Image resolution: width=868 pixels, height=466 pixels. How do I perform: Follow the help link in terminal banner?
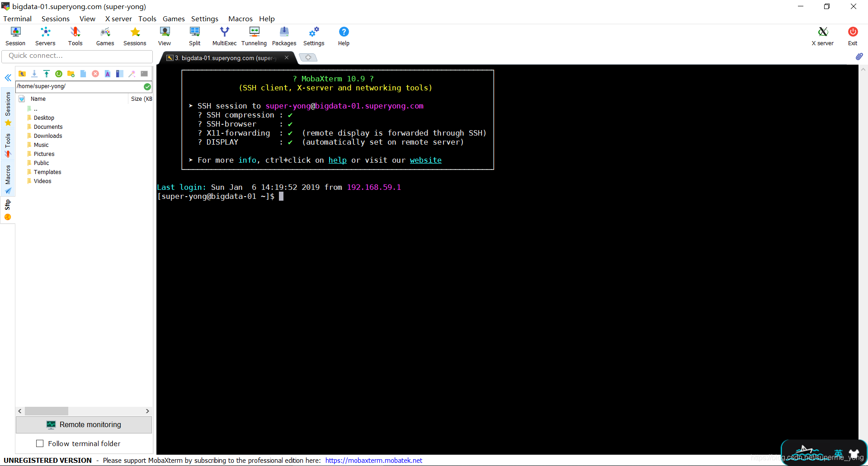pyautogui.click(x=338, y=160)
